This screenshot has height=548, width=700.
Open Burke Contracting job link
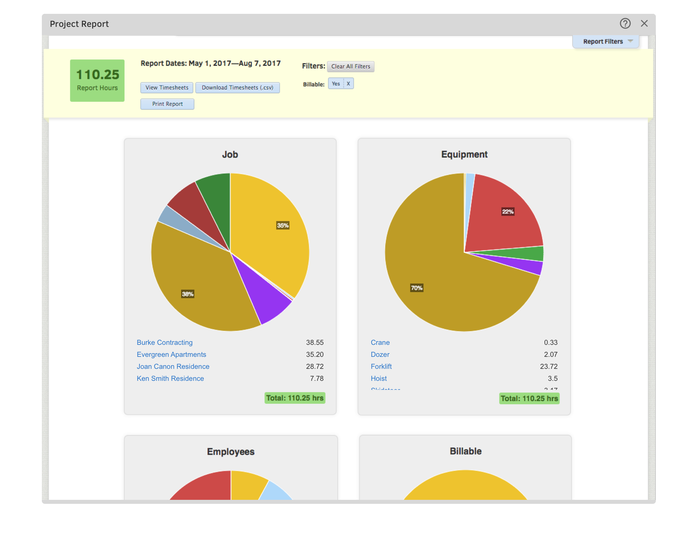tap(165, 342)
